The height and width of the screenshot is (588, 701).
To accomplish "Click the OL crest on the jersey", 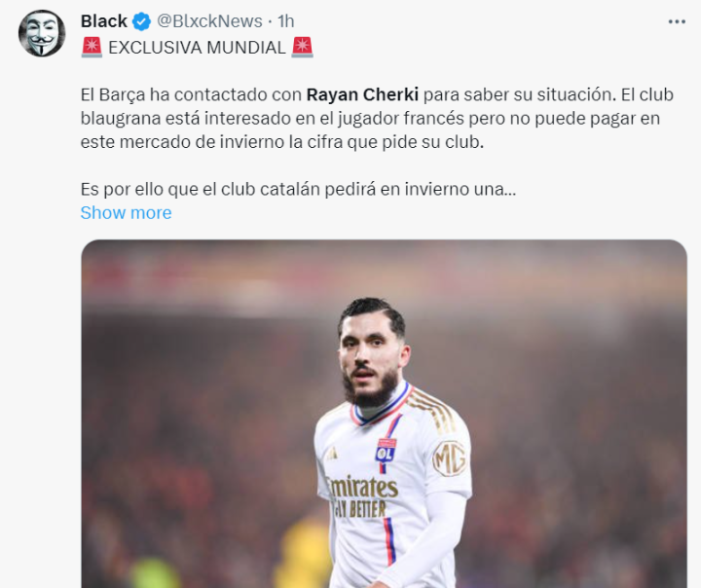I will [386, 452].
